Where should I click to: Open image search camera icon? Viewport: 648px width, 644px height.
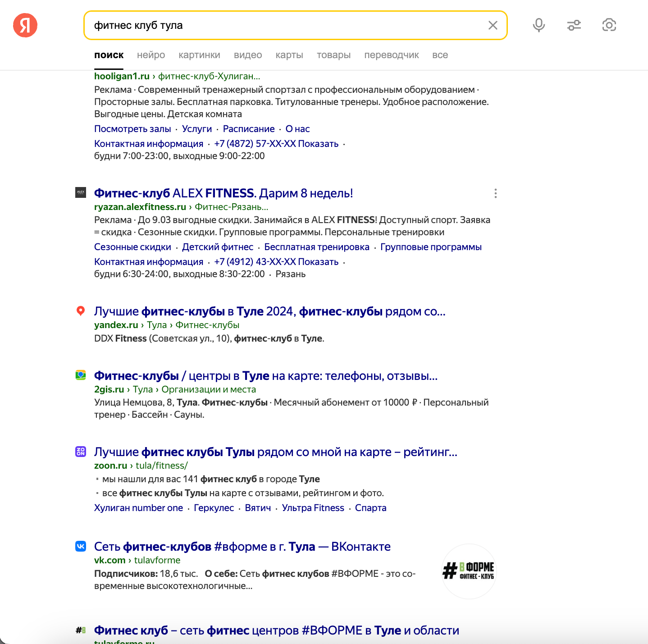(x=609, y=25)
